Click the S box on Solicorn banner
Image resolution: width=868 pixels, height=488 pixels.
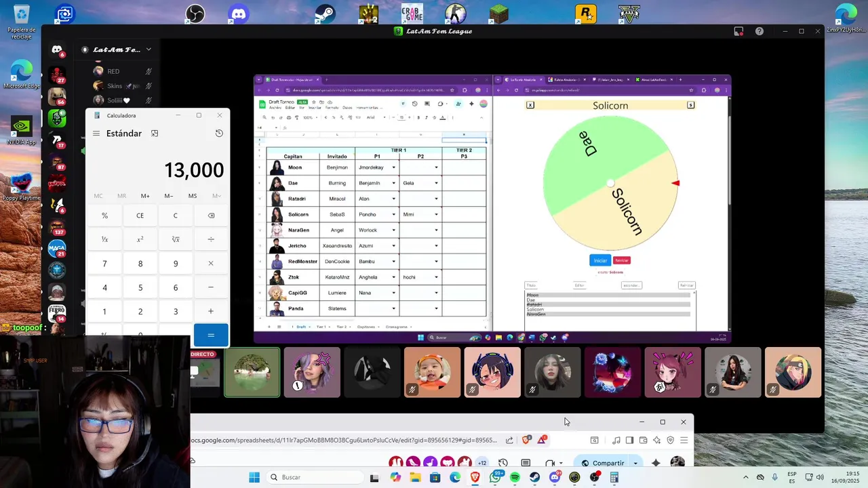click(690, 105)
